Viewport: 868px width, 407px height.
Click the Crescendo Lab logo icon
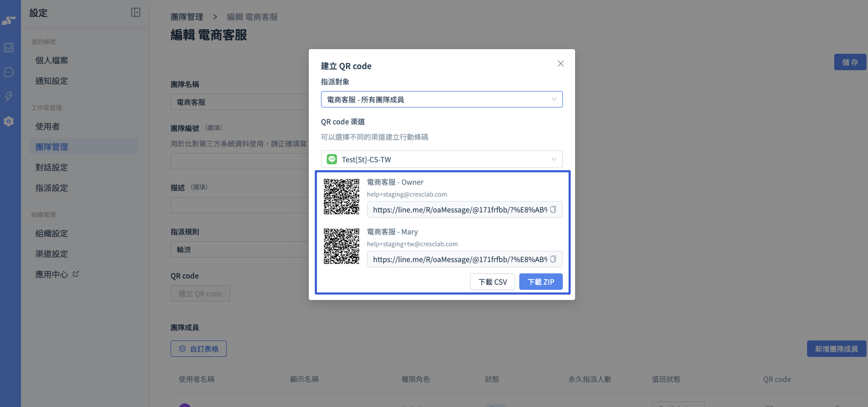(9, 20)
